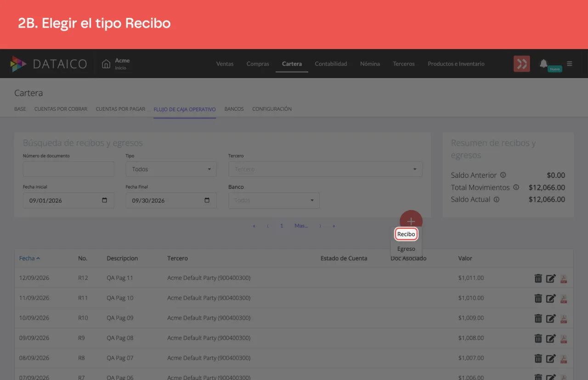This screenshot has height=380, width=588.
Task: Edit the R11 QA Pag 10 row
Action: tap(551, 298)
